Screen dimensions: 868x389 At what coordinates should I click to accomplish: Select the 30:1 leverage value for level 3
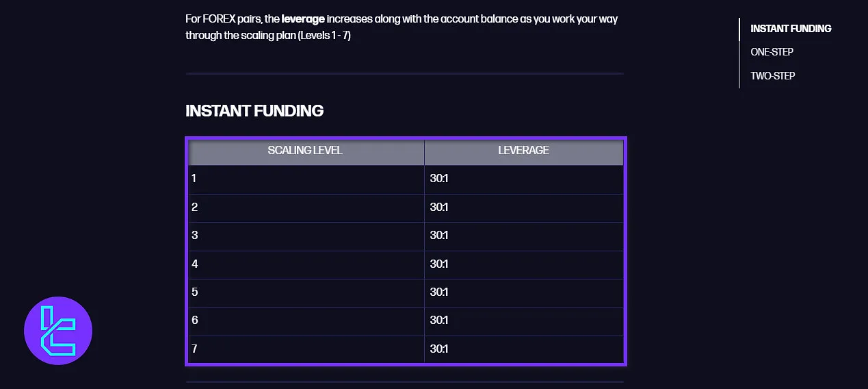tap(439, 236)
